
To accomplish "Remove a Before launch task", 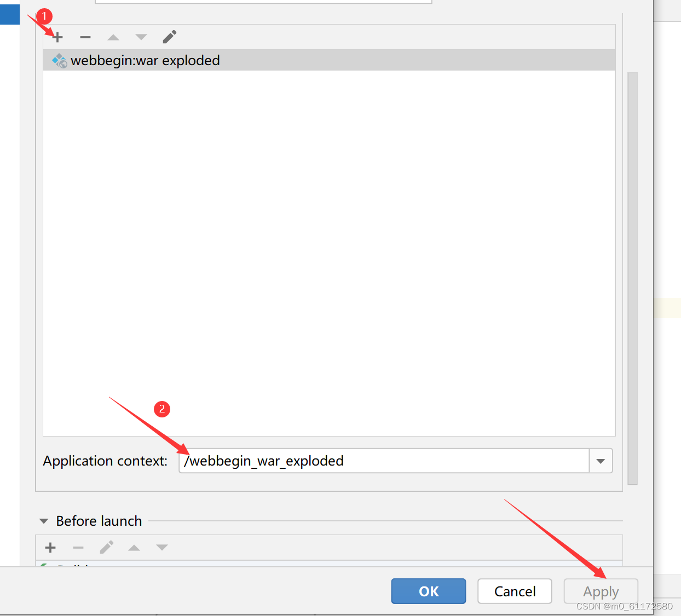I will (x=78, y=547).
